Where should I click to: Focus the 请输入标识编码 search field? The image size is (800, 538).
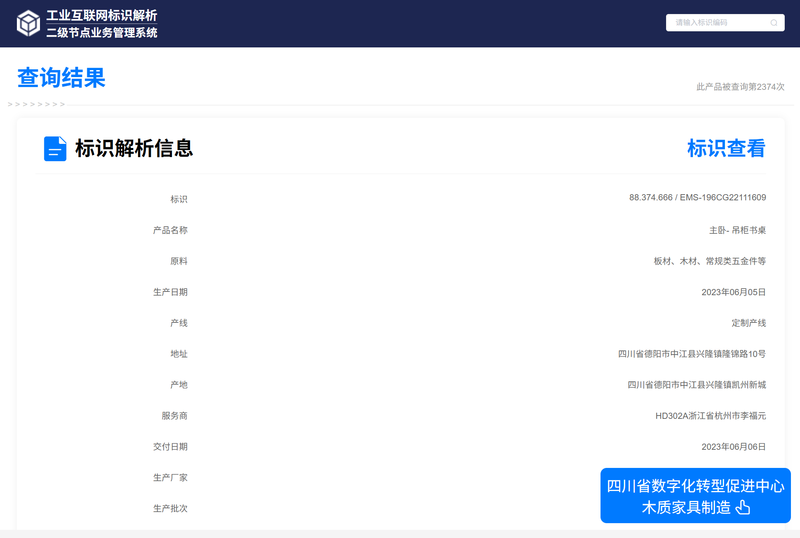724,22
